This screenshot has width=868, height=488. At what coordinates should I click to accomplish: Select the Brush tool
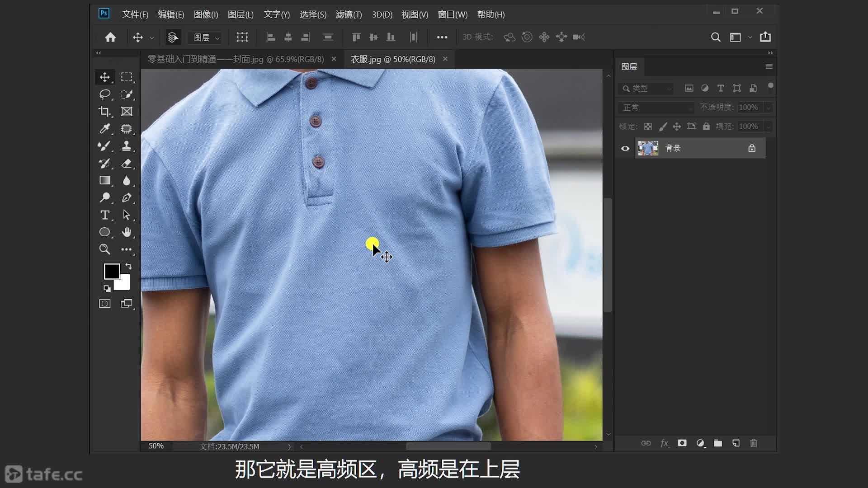click(105, 146)
